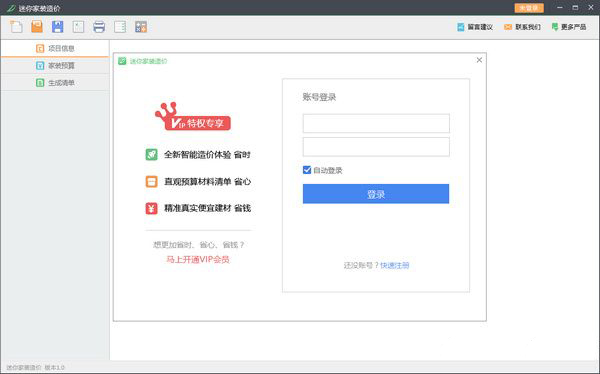Click the account username input field
The width and height of the screenshot is (600, 374).
coord(376,123)
